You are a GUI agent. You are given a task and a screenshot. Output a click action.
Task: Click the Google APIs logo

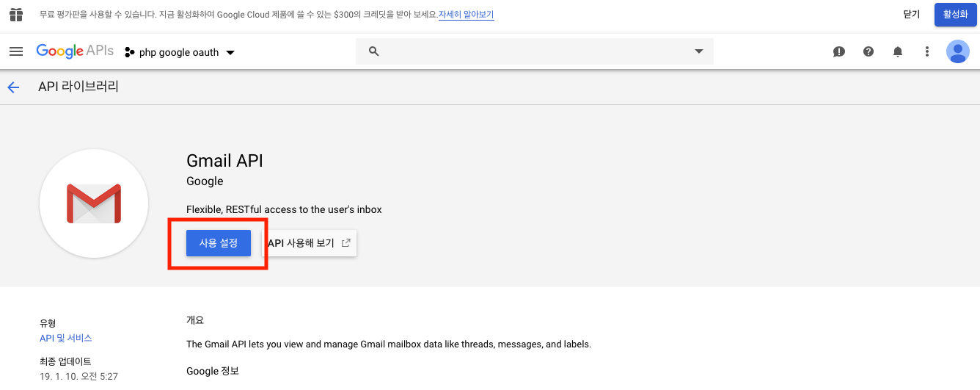pyautogui.click(x=75, y=51)
